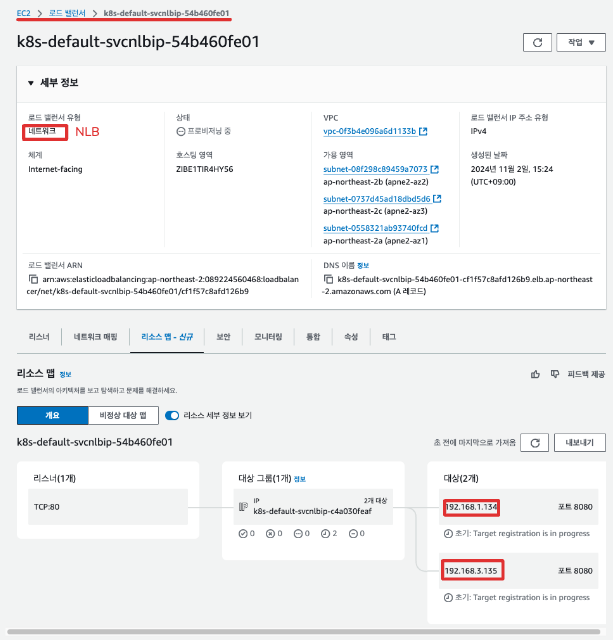Image resolution: width=613 pixels, height=640 pixels.
Task: Click the 2024년 11월 2일 creation date
Action: [x=512, y=169]
